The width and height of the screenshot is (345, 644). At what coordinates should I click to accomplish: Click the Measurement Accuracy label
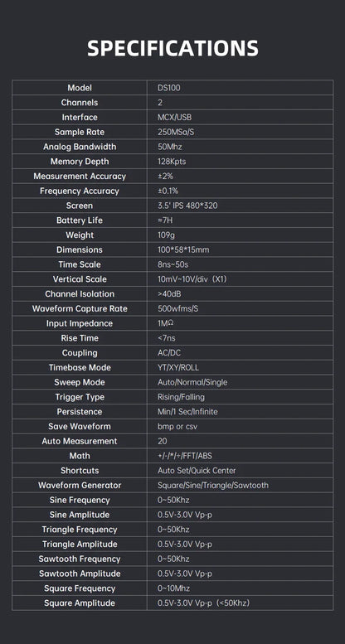[80, 177]
